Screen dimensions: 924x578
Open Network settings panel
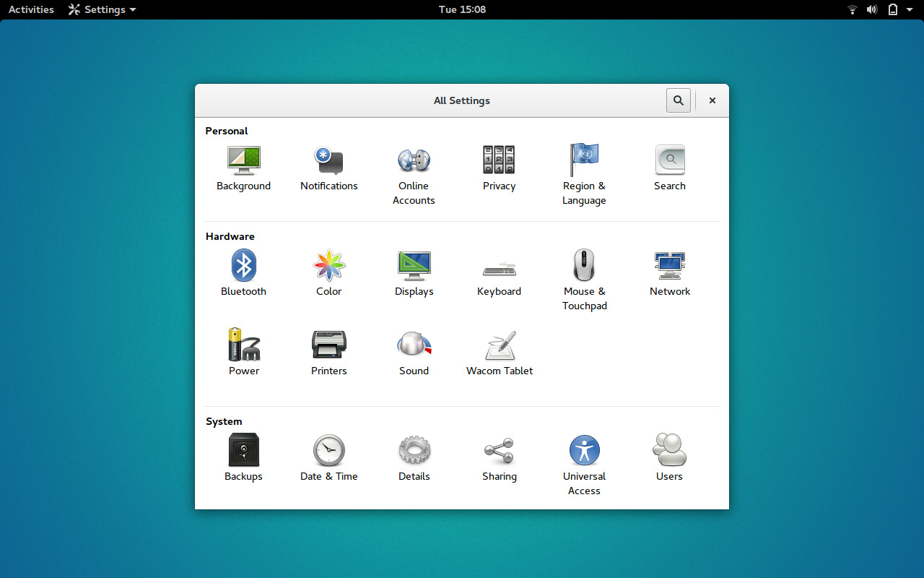670,273
